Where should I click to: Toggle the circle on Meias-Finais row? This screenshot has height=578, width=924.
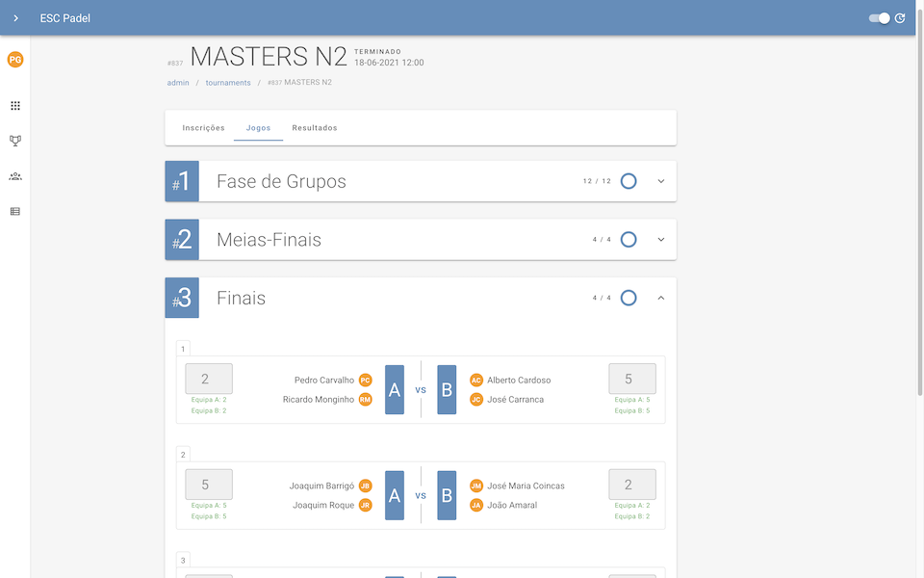(629, 240)
